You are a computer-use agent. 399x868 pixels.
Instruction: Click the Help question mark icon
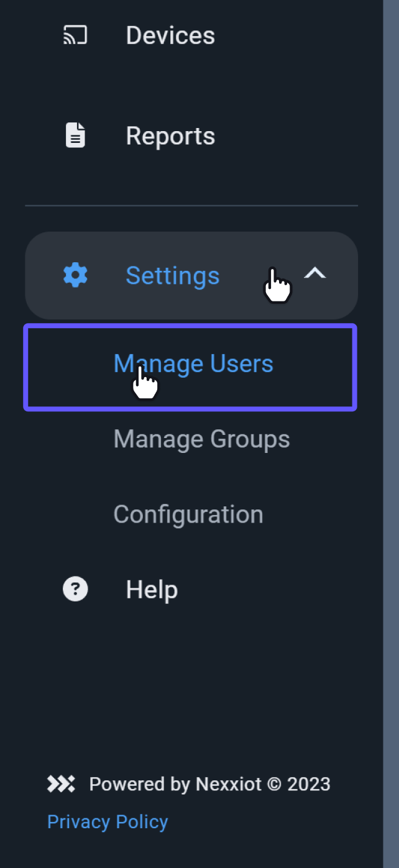(x=75, y=589)
